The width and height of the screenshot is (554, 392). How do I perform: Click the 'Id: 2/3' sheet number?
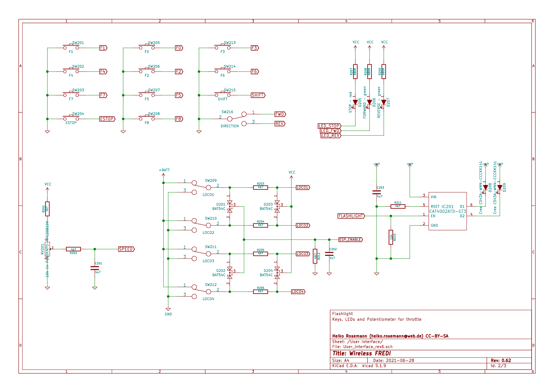pos(498,366)
